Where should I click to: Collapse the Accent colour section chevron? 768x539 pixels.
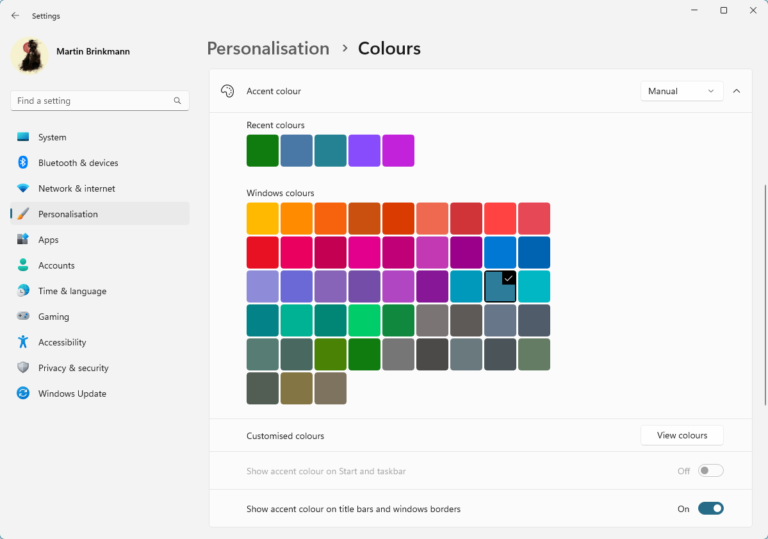coord(737,91)
